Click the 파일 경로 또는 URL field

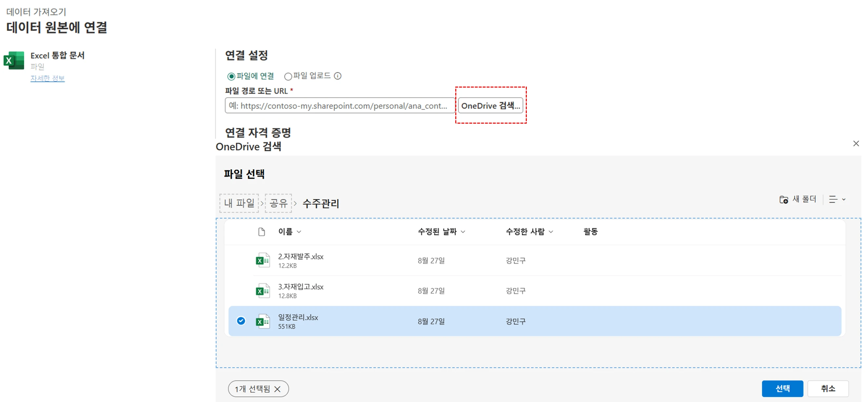click(340, 106)
